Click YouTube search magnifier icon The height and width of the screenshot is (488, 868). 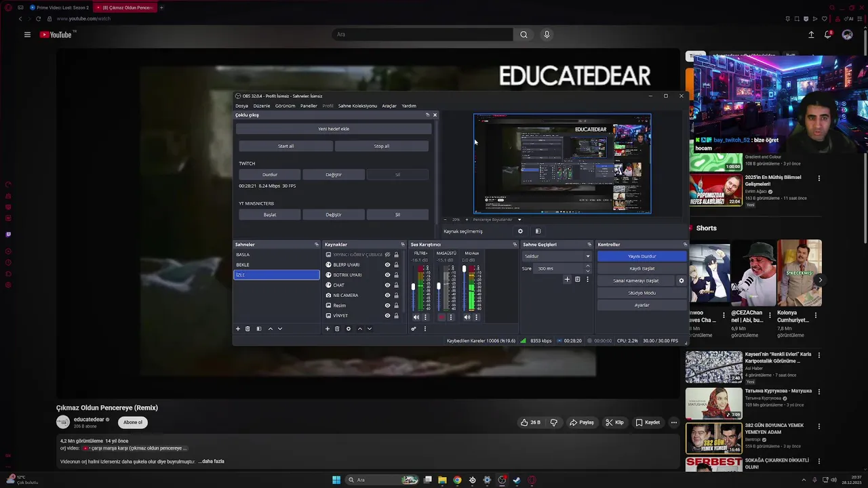pyautogui.click(x=524, y=35)
